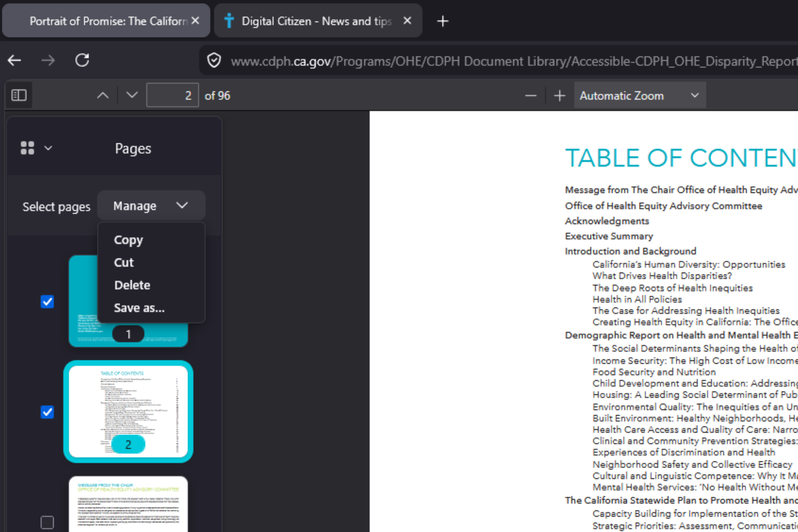Click the Select pages label
798x532 pixels.
click(x=56, y=207)
